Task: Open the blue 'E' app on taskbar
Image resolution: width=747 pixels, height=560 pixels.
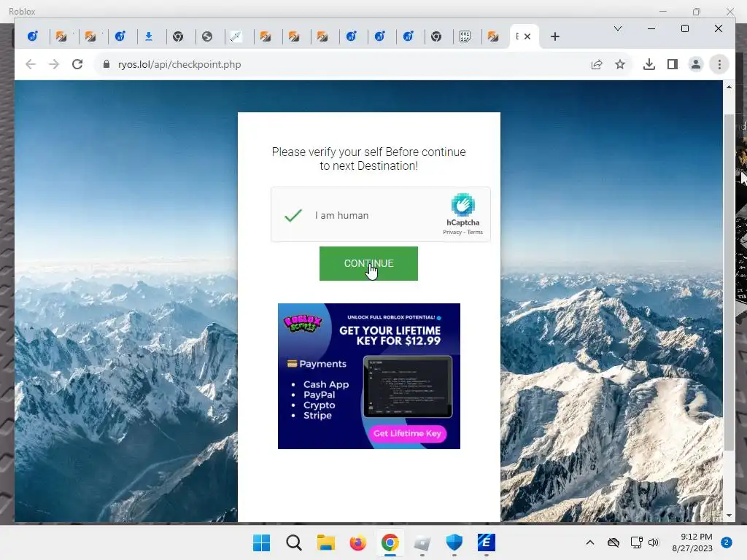Action: coord(487,542)
